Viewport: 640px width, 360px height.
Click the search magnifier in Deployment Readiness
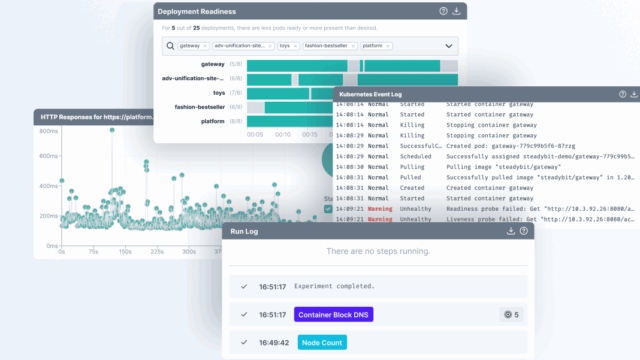click(x=170, y=46)
